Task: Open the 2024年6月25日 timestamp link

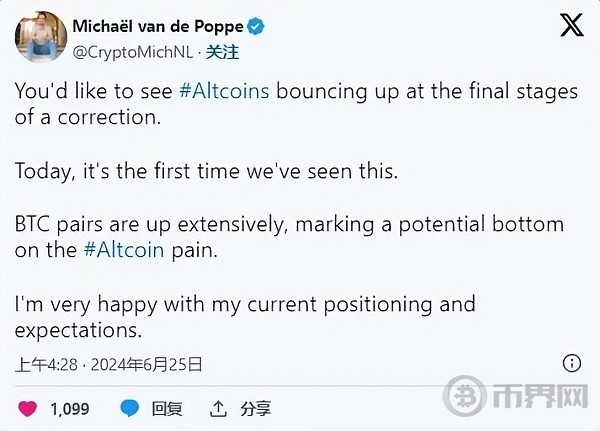Action: pos(147,364)
